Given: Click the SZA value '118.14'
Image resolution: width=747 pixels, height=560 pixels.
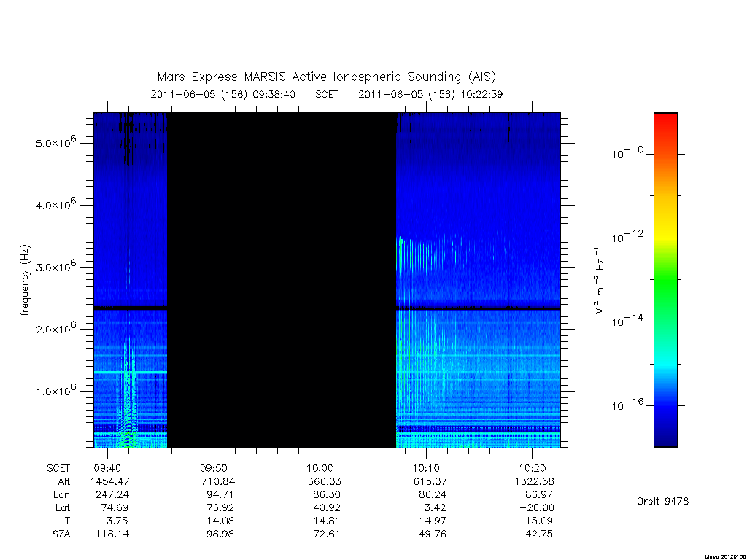Looking at the screenshot, I should pyautogui.click(x=112, y=534).
